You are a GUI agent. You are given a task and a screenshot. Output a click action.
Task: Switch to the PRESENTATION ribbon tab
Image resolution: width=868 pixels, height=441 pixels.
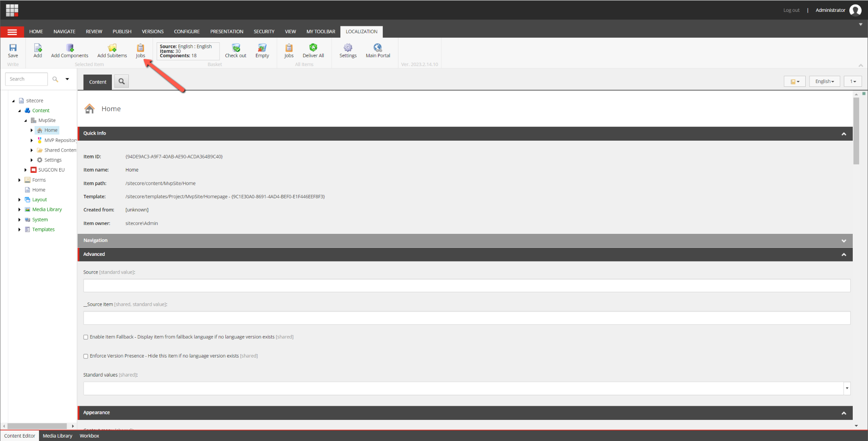click(227, 32)
